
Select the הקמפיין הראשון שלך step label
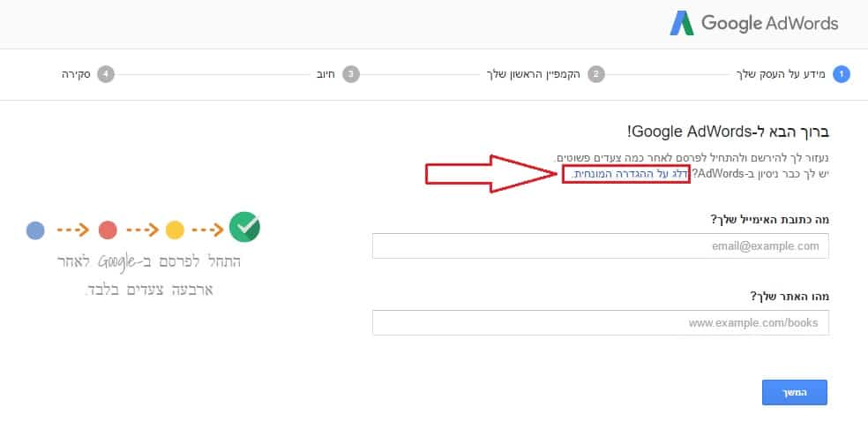534,74
